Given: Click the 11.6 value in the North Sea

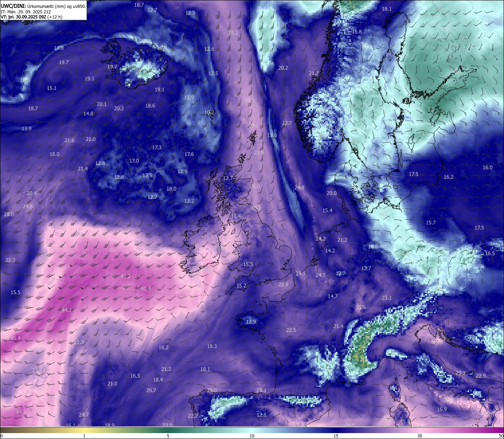Looking at the screenshot, I should (x=272, y=135).
